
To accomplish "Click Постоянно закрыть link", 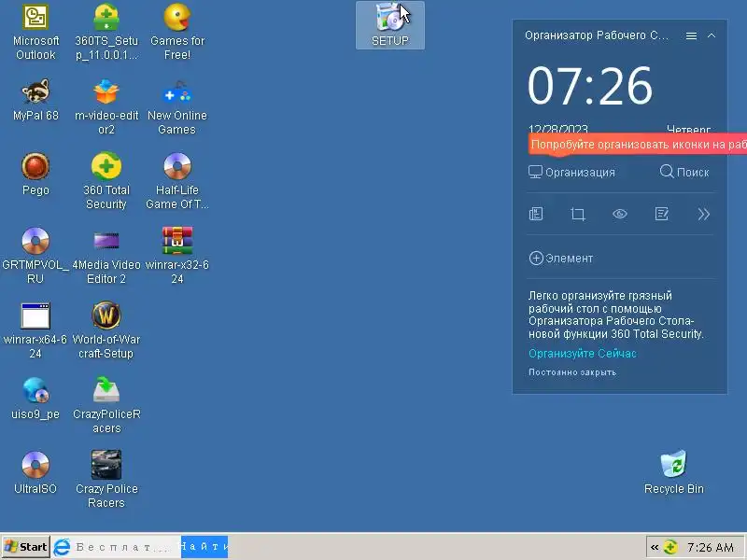I will point(572,372).
